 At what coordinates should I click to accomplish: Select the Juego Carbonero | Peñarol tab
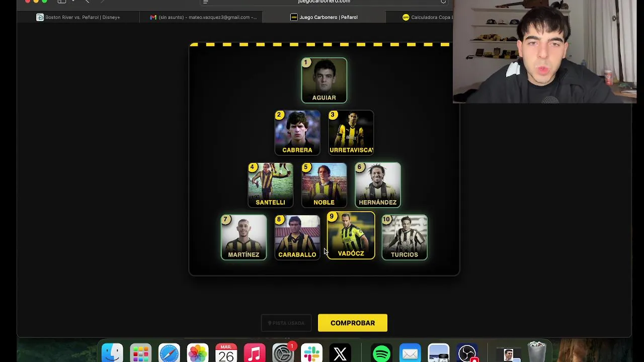[324, 17]
